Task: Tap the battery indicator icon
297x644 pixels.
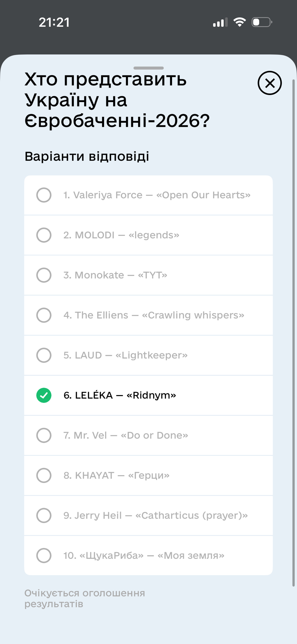Action: coord(262,22)
